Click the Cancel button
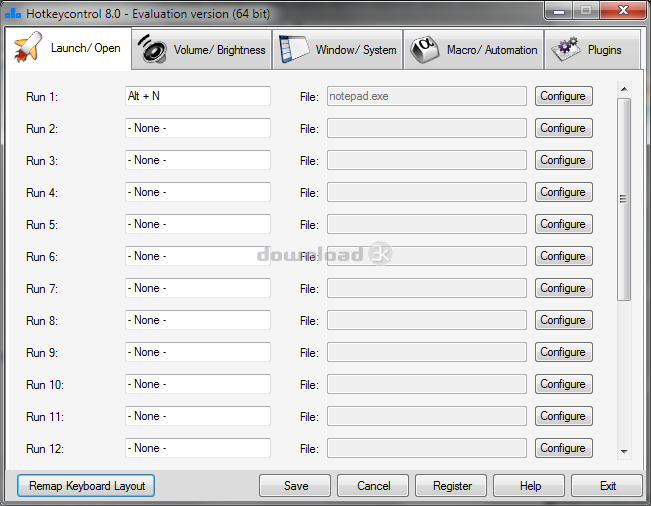 tap(373, 486)
